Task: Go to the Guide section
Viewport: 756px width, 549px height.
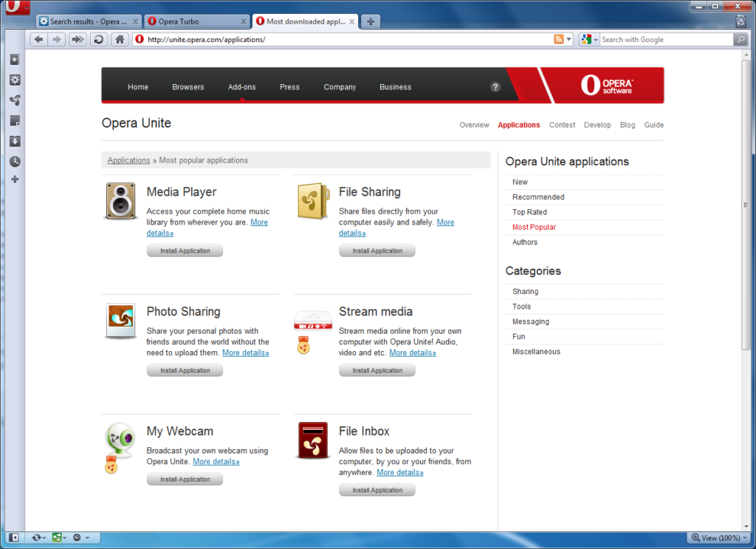Action: pos(654,125)
